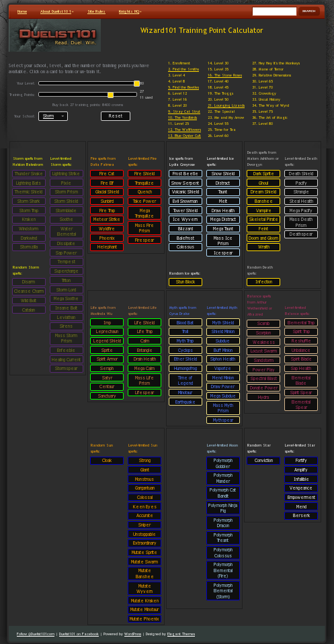The image size is (334, 644).
Task: Select the Satyr spell card
Action: pyautogui.click(x=107, y=378)
